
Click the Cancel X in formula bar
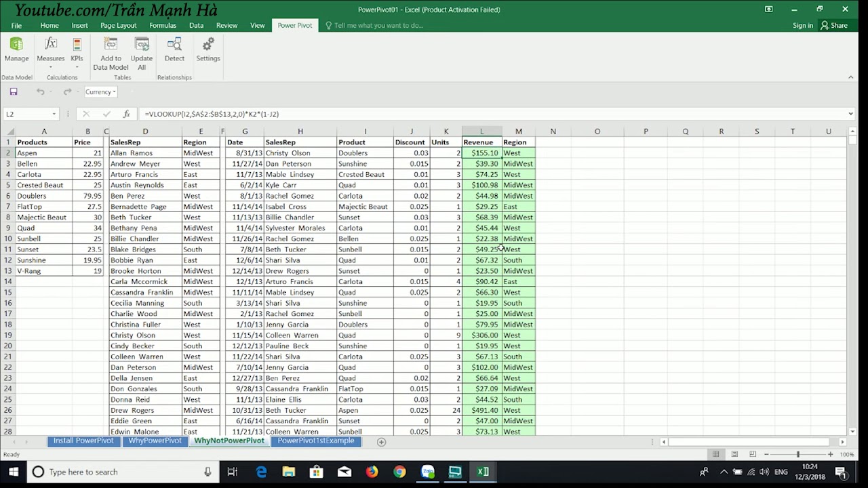[x=85, y=114]
